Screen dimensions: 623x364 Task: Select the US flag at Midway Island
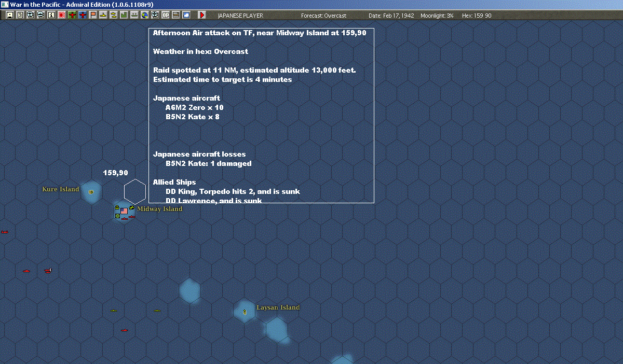click(124, 211)
